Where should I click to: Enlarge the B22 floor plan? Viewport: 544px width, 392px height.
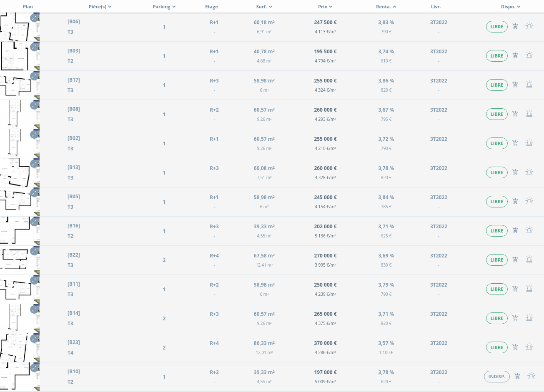tap(34, 251)
